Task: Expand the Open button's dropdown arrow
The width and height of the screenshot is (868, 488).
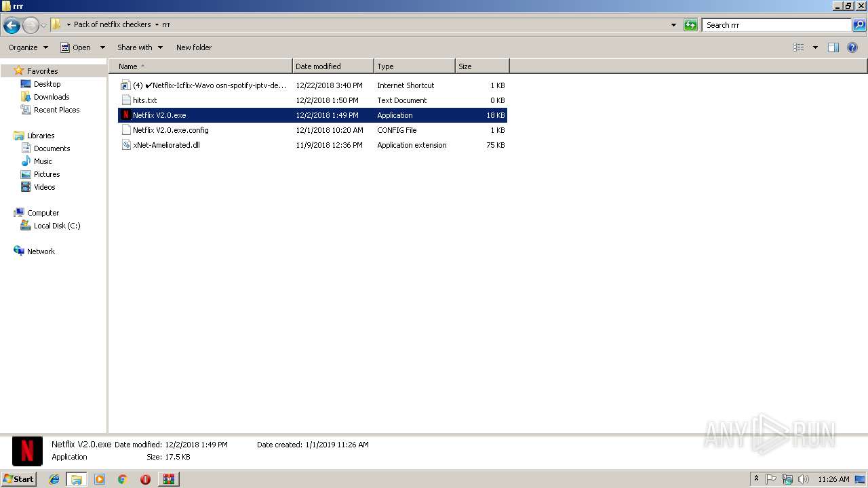Action: (102, 47)
